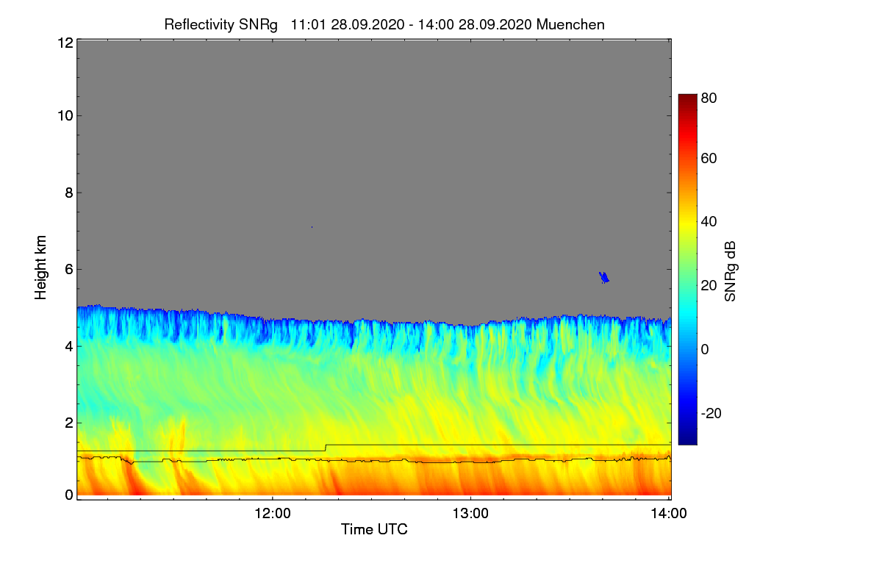Click the dark red top of colorbar

click(686, 100)
